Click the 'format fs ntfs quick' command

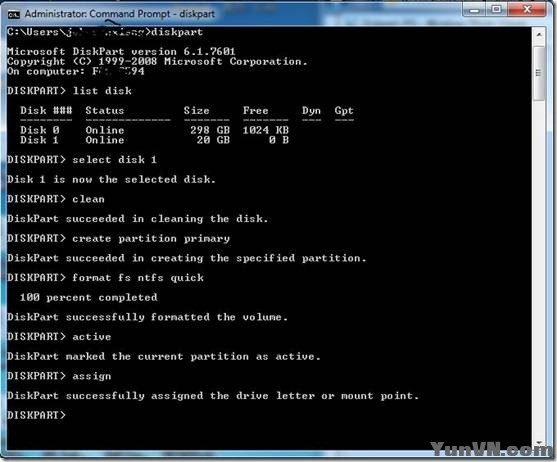click(138, 278)
